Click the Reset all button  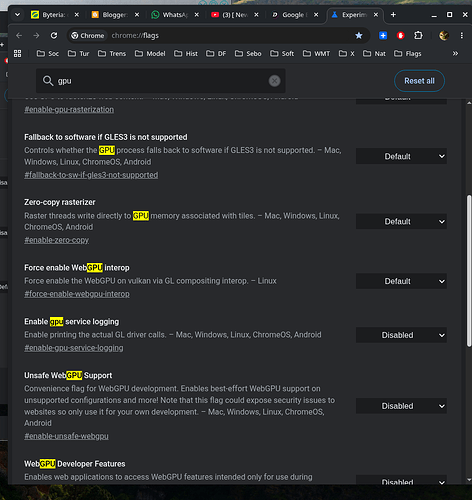click(419, 81)
